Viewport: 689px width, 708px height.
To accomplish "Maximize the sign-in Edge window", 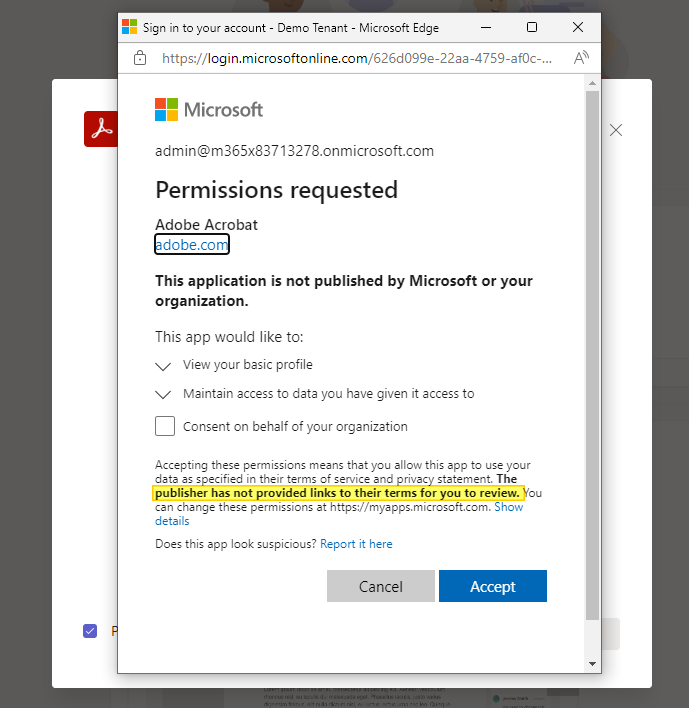I will click(x=532, y=27).
